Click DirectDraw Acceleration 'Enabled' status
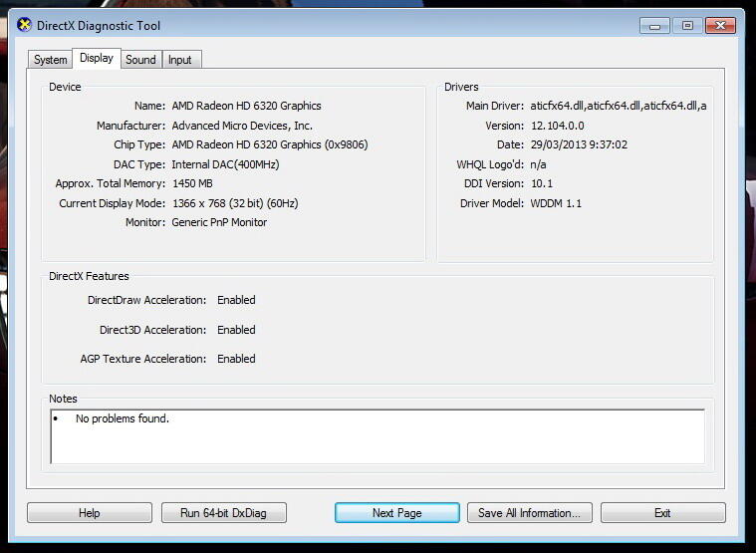Viewport: 756px width, 553px height. pyautogui.click(x=236, y=300)
